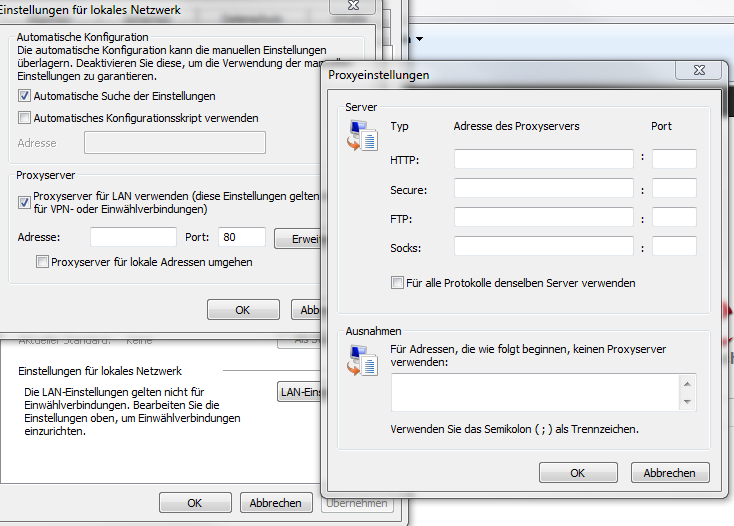Toggle Automatische Suche der Einstellungen checkbox
This screenshot has width=734, height=526.
coord(25,96)
